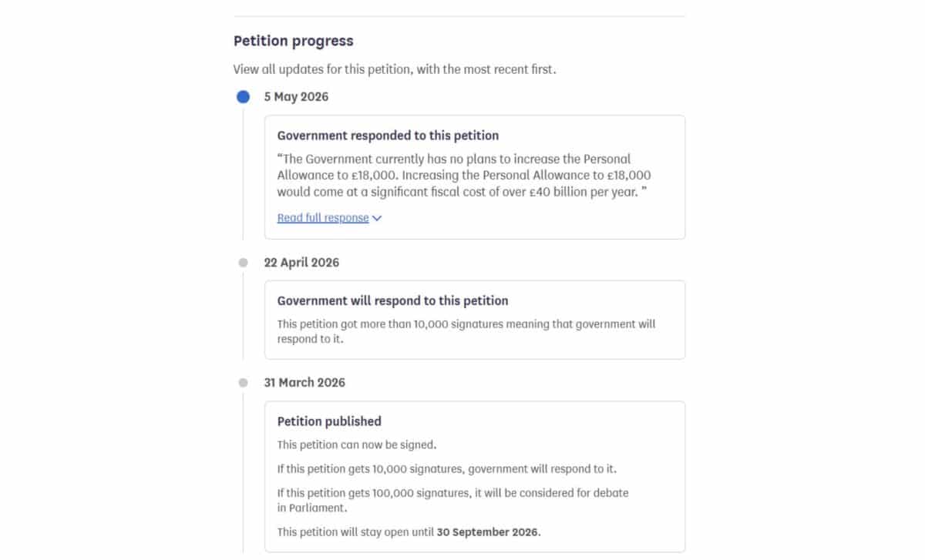Click the quoted Personal Allowance response text
This screenshot has width=925, height=560.
click(x=464, y=176)
